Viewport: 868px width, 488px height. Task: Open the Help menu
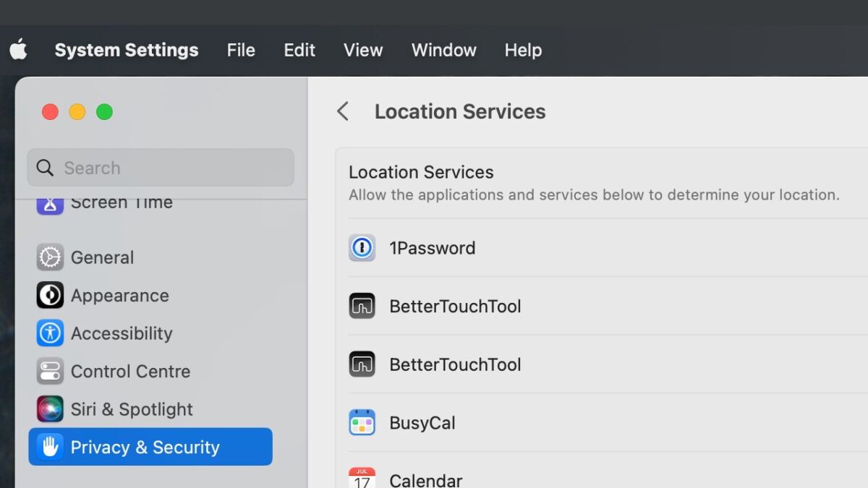[523, 50]
